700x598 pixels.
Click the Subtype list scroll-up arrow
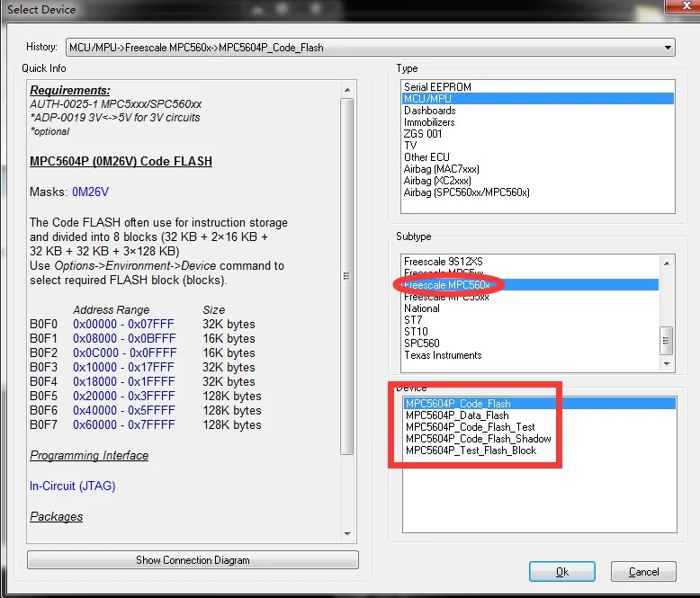pyautogui.click(x=667, y=263)
